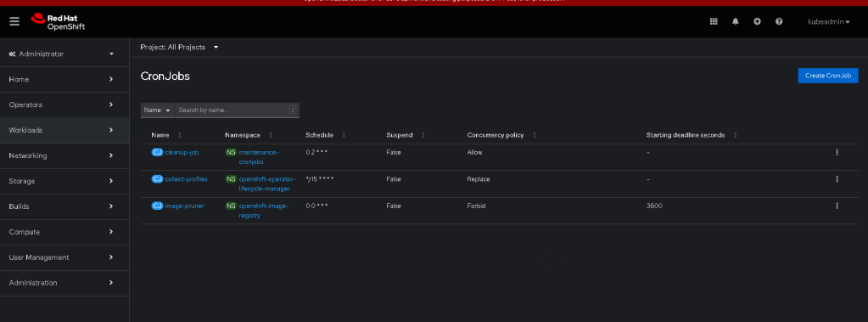Viewport: 868px width, 322px height.
Task: Open kebab menu for image-pruner row
Action: coord(837,206)
